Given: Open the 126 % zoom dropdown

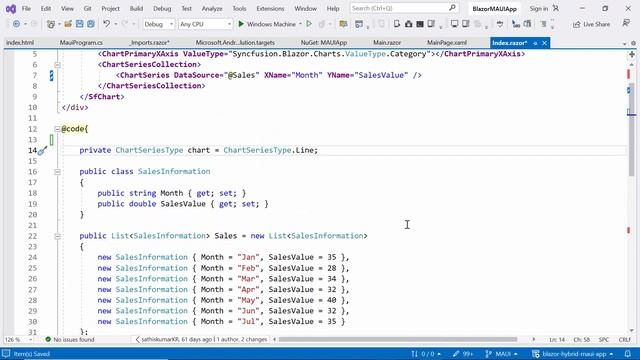Looking at the screenshot, I should 18,340.
